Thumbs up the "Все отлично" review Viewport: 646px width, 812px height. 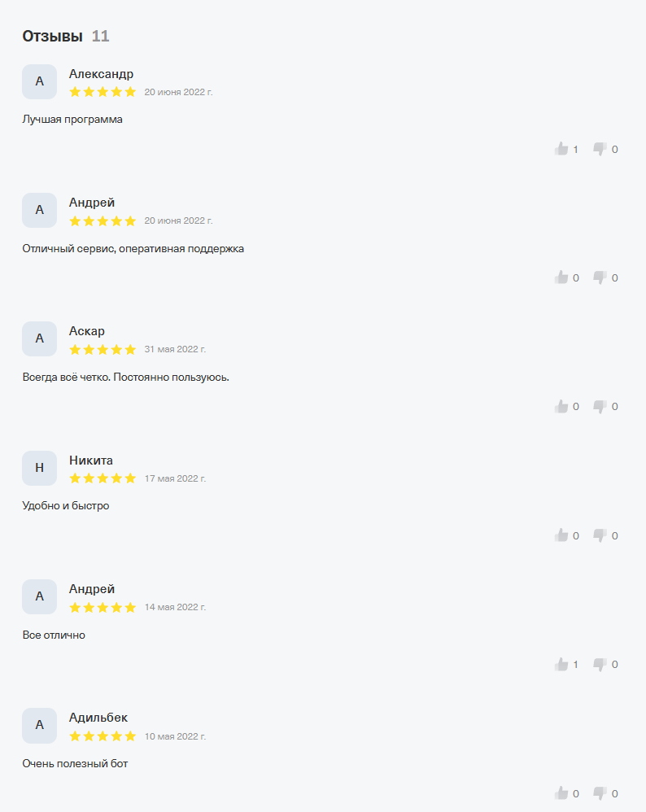pyautogui.click(x=561, y=664)
